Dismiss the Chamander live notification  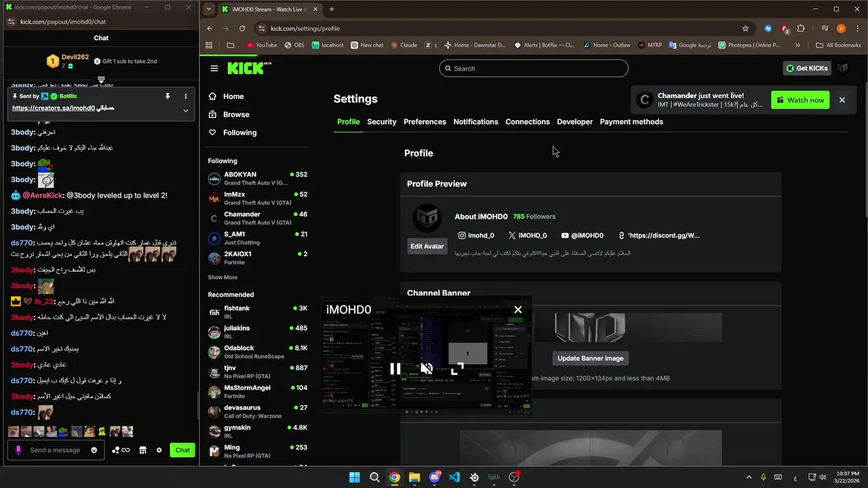[x=842, y=100]
